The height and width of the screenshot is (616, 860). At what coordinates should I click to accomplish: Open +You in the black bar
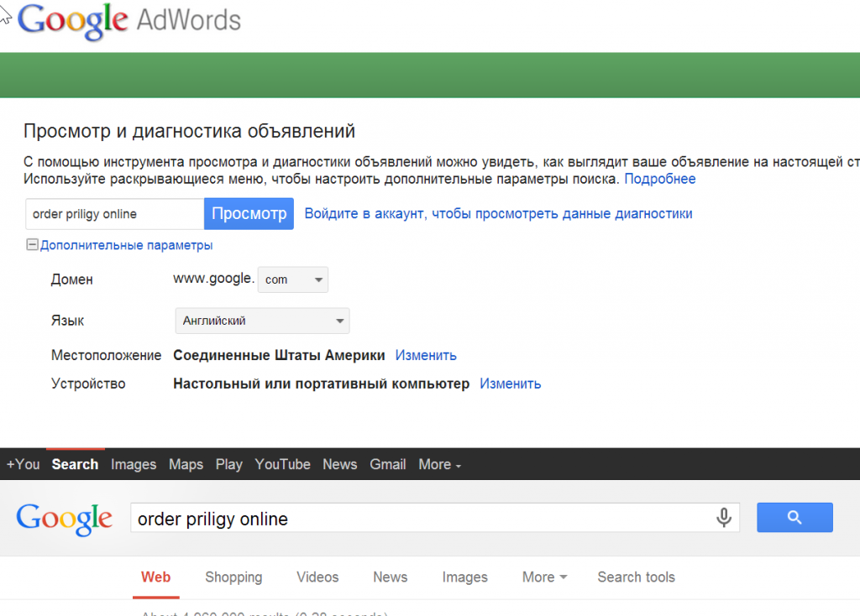coord(23,464)
